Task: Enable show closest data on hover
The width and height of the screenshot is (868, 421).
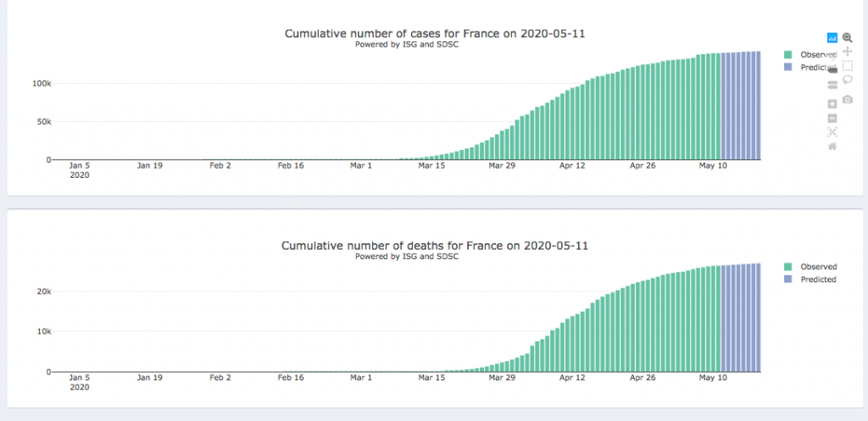Action: click(832, 69)
